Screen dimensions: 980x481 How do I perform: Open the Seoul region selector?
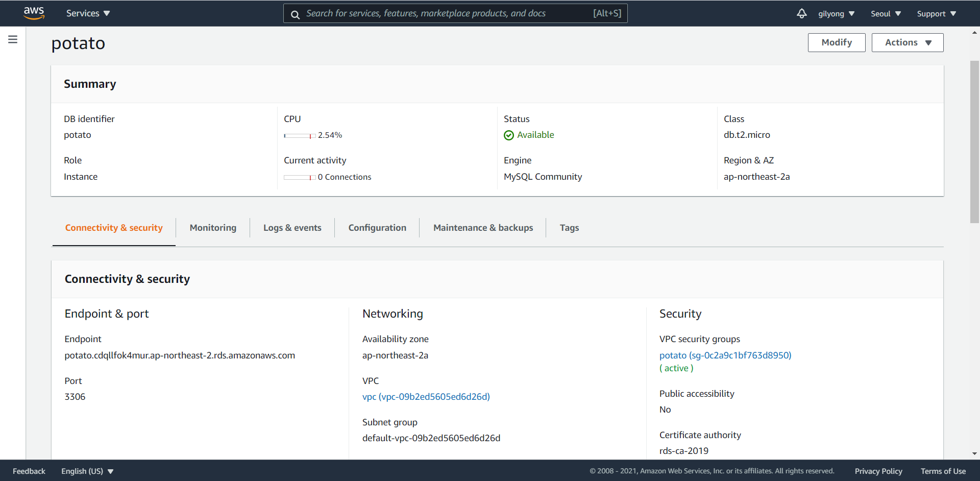click(x=886, y=14)
